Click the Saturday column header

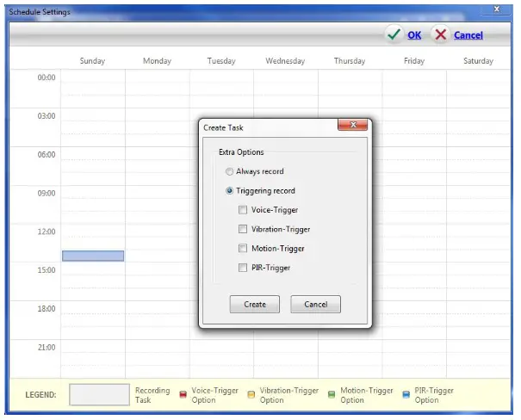pos(479,61)
